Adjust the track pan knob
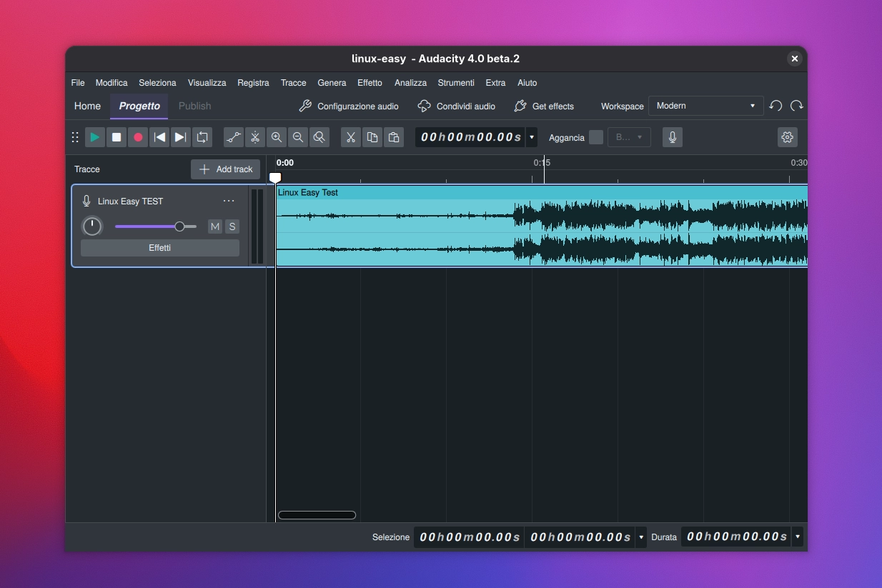The image size is (882, 588). [x=92, y=226]
